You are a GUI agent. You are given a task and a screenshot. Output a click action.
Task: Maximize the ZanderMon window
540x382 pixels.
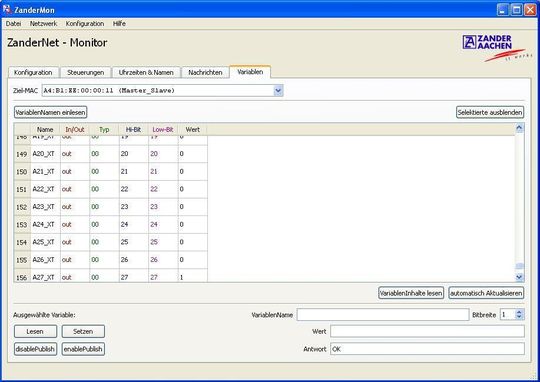click(x=516, y=10)
